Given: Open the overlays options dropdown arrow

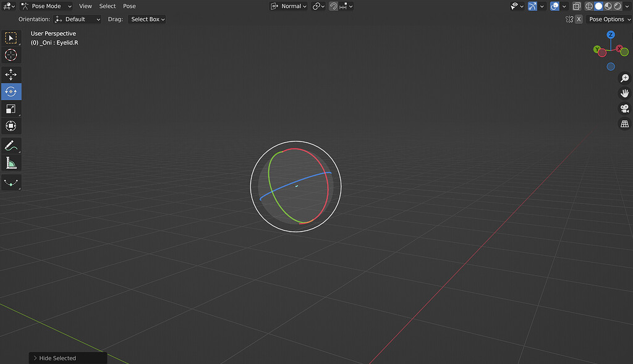Looking at the screenshot, I should point(564,6).
